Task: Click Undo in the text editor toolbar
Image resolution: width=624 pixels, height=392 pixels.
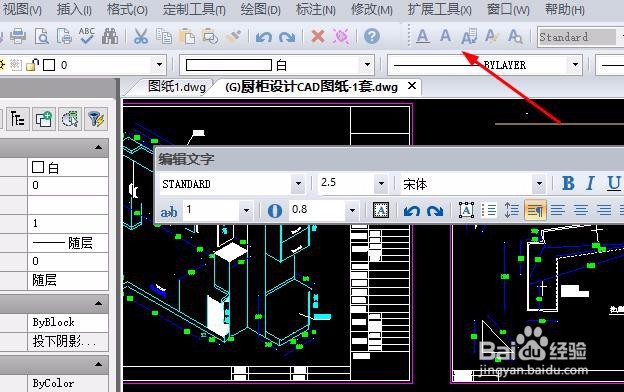Action: coord(411,210)
